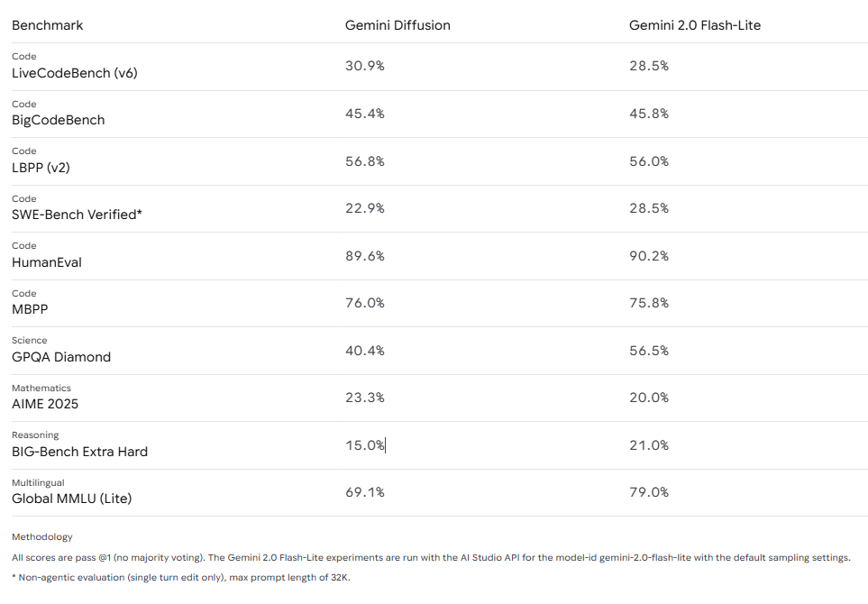Click the gemini-2.0-flash-lite model-id text
Screen dimensions: 868x604
click(x=644, y=557)
